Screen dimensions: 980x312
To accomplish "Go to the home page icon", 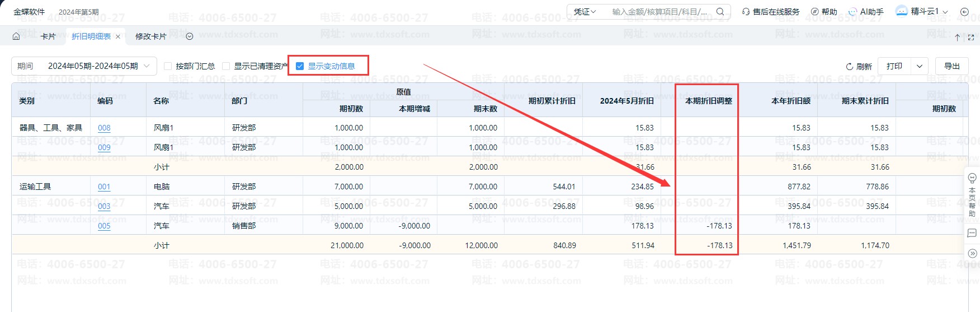I will (16, 36).
